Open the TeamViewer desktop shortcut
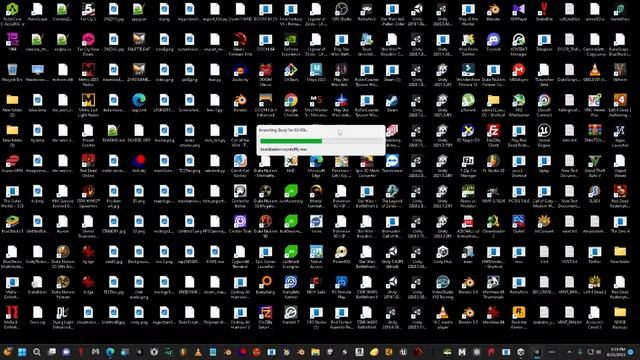This screenshot has width=640, height=360. pyautogui.click(x=392, y=164)
